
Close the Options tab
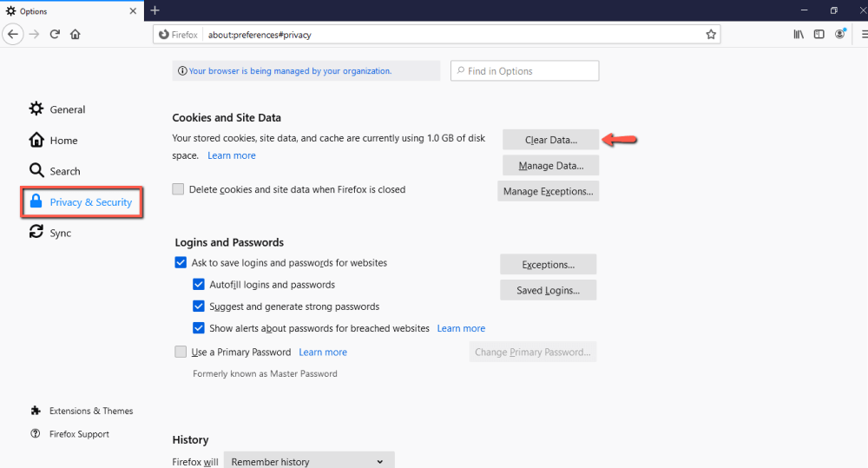pos(133,11)
